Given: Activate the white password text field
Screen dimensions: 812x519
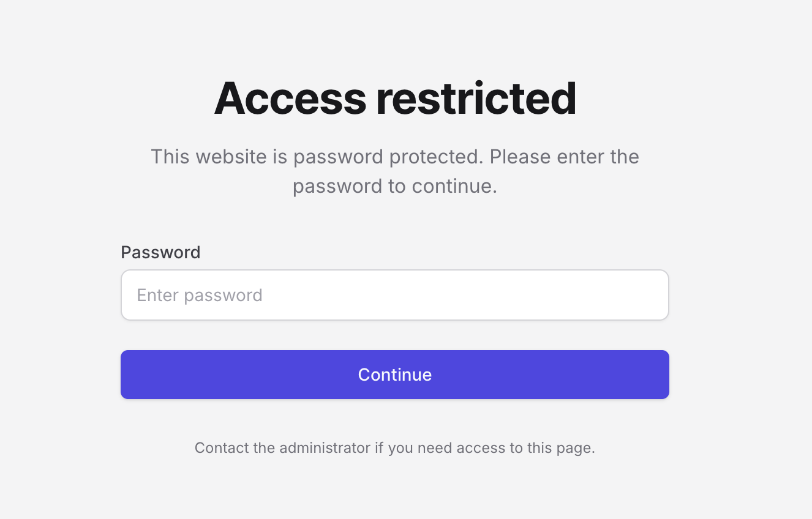Looking at the screenshot, I should 394,295.
